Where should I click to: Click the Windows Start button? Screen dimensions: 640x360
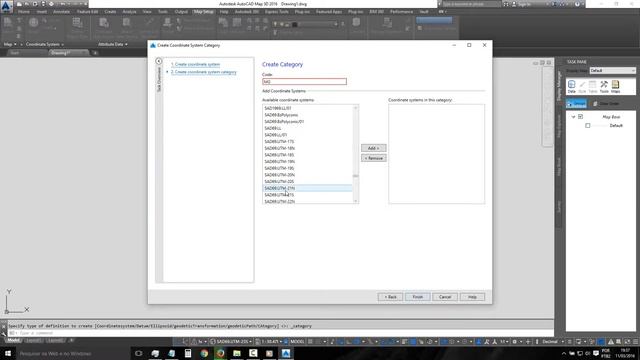(8, 353)
